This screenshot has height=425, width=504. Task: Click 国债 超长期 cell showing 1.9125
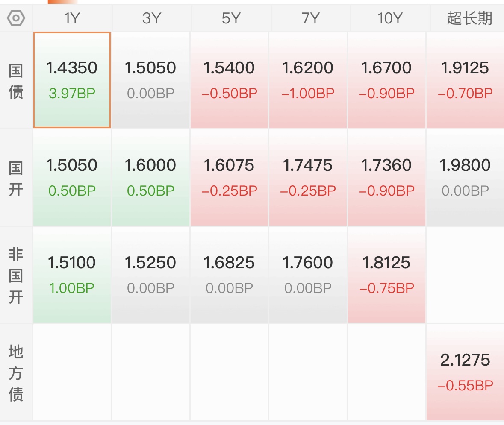pyautogui.click(x=466, y=80)
